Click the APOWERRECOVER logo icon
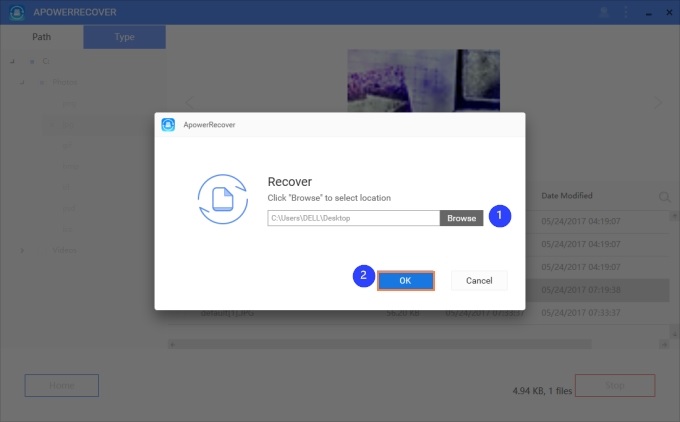This screenshot has width=680, height=422. [x=17, y=12]
